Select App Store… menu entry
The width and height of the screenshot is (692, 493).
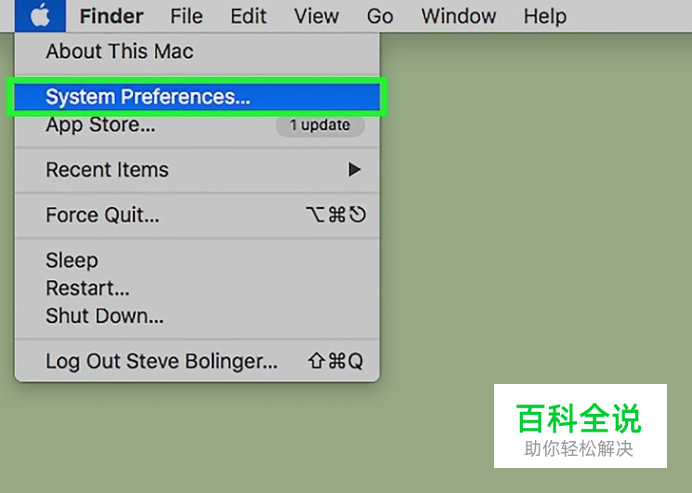coord(197,125)
